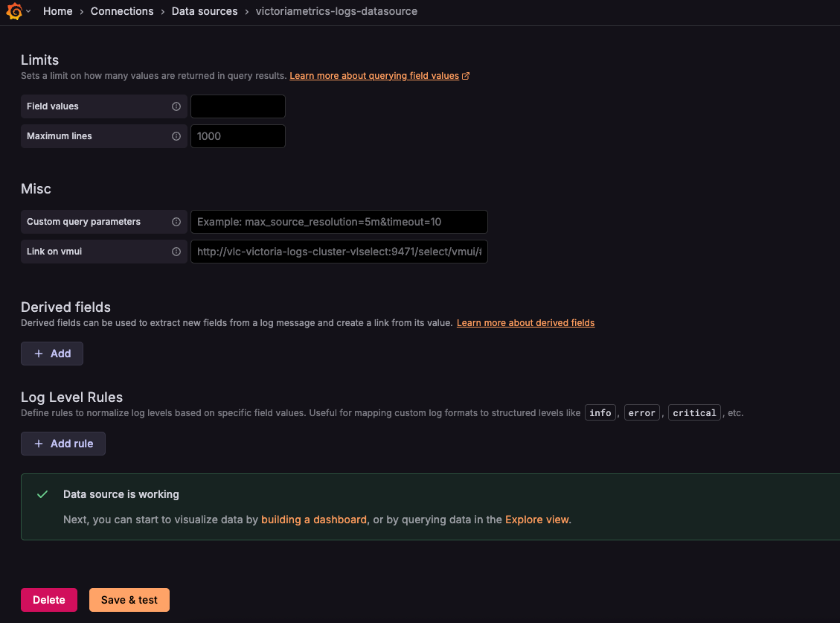Open Connections breadcrumb
This screenshot has height=623, width=840.
point(122,12)
